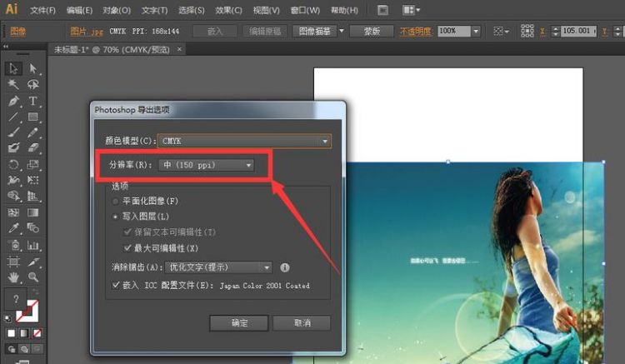
Task: Select the Direct Selection tool (white arrow)
Action: (33, 68)
